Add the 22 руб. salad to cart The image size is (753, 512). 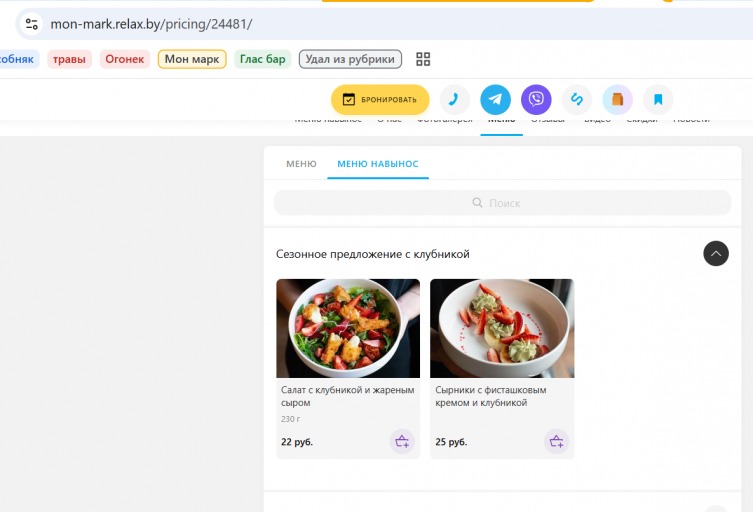click(402, 441)
